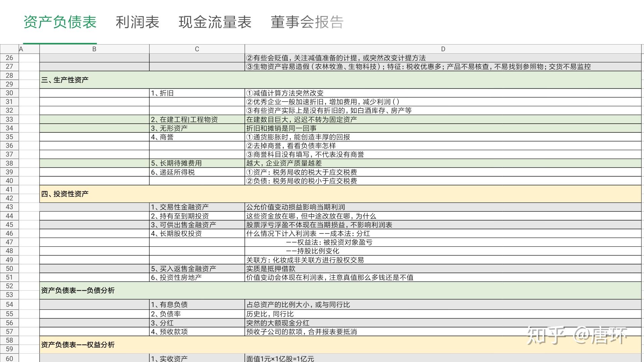Select cell 5、长期待摊费用
The image size is (644, 362).
(x=197, y=163)
